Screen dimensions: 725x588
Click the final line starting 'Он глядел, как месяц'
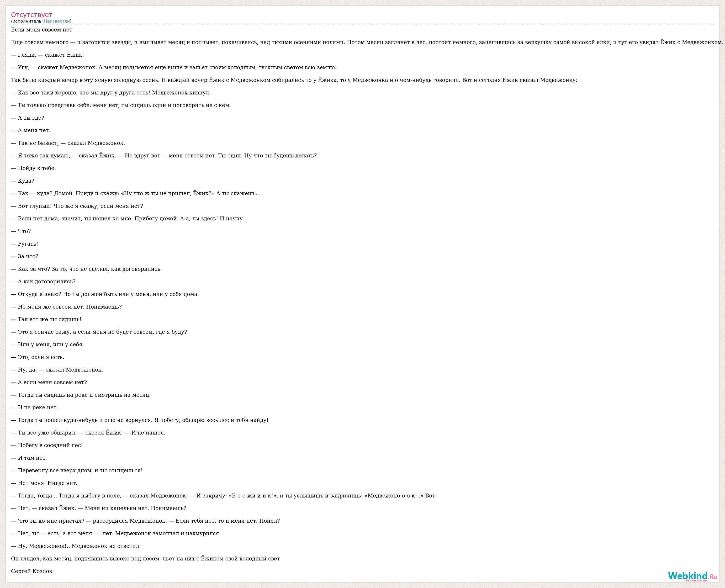point(146,559)
